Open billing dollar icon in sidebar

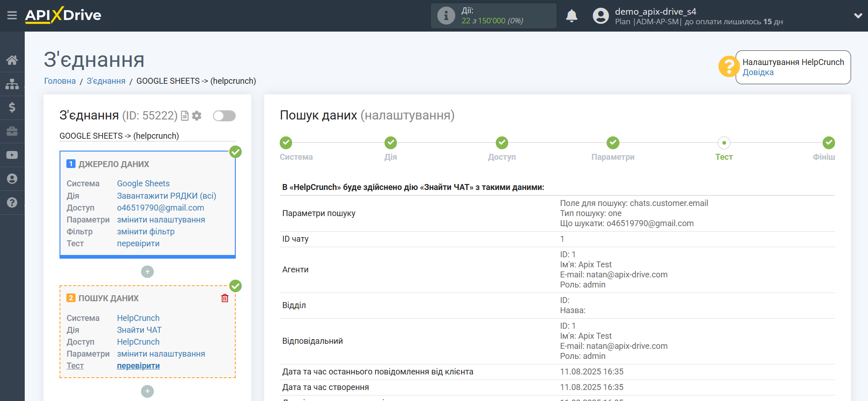12,108
